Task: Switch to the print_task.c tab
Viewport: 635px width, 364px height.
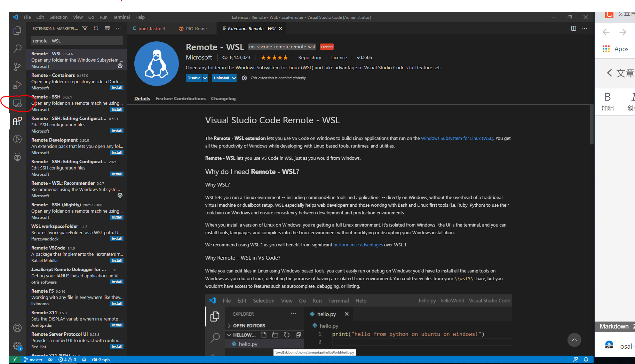Action: pyautogui.click(x=150, y=29)
